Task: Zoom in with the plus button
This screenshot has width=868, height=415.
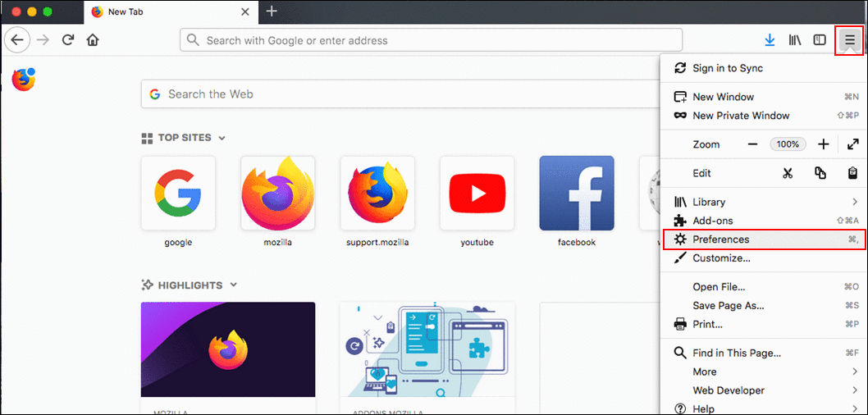Action: pos(824,144)
